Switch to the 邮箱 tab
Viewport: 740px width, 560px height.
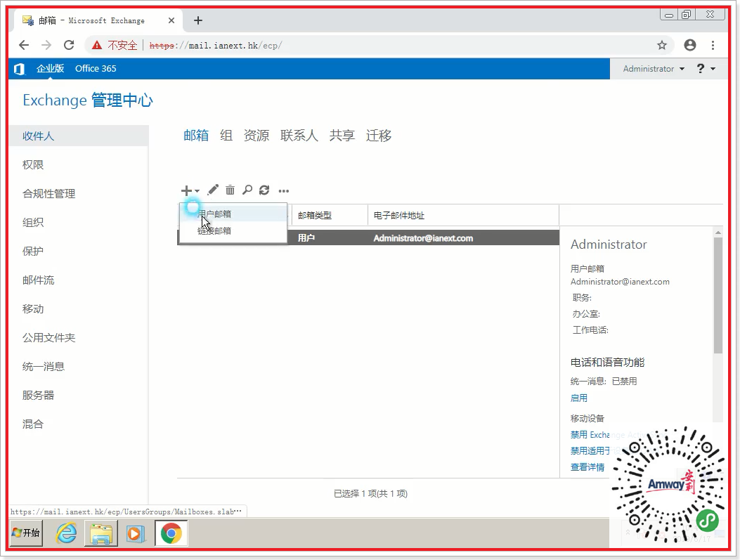pos(196,136)
